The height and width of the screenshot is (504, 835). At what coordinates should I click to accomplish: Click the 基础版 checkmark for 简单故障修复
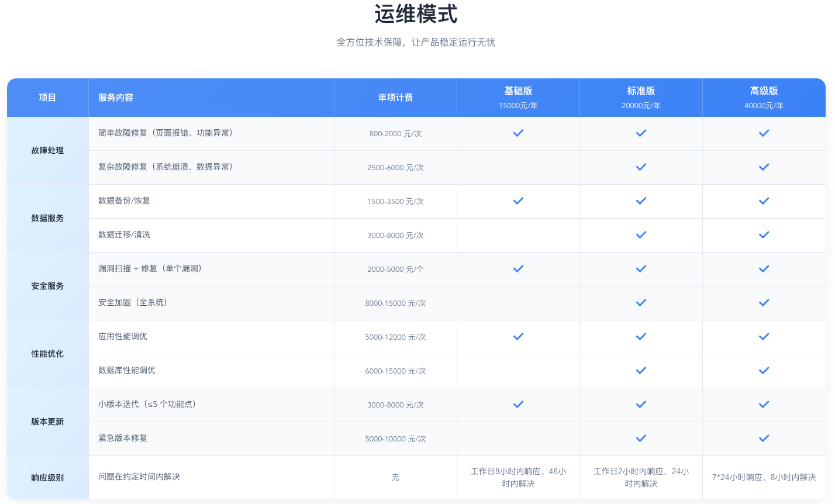pyautogui.click(x=518, y=133)
